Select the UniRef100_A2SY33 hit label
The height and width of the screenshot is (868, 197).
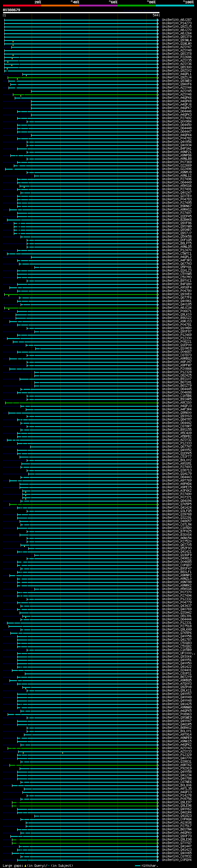pyautogui.click(x=177, y=751)
